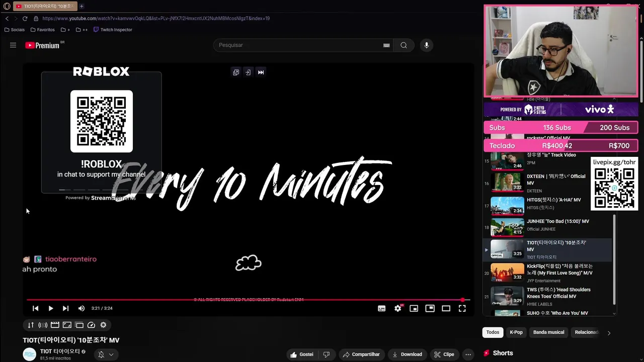Screen dimensions: 644x362
Task: Open the player settings gear with HD badge
Action: click(398, 308)
